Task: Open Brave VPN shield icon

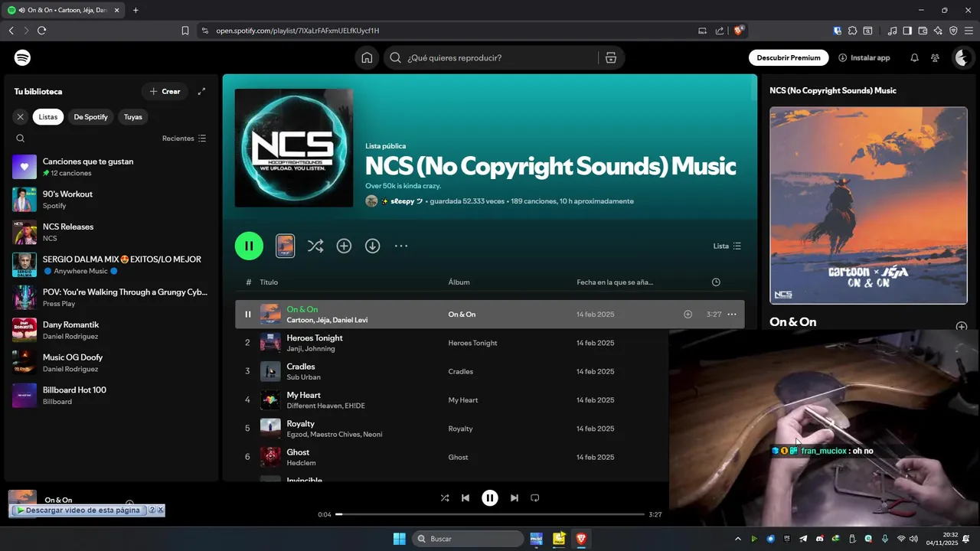Action: tap(953, 31)
